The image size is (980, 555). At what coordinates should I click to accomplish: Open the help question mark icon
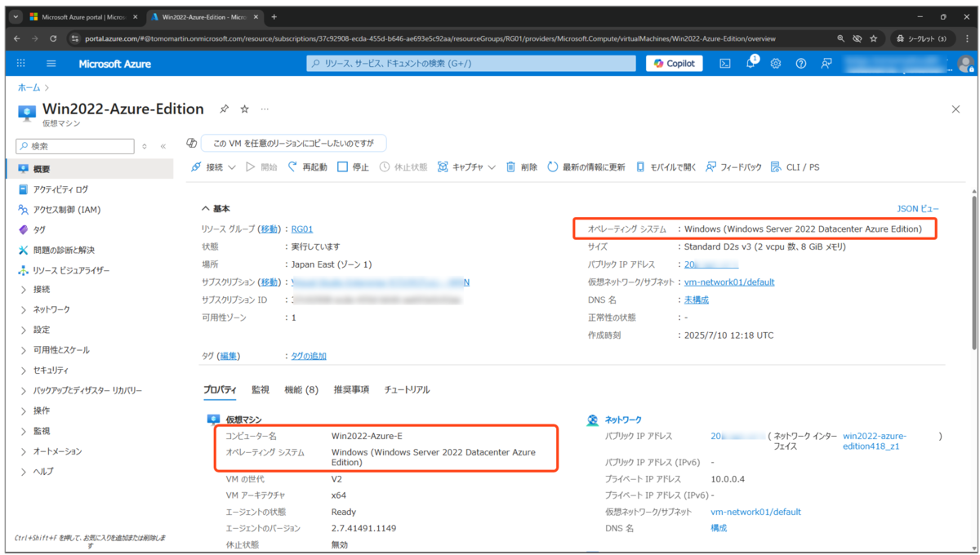pyautogui.click(x=801, y=64)
